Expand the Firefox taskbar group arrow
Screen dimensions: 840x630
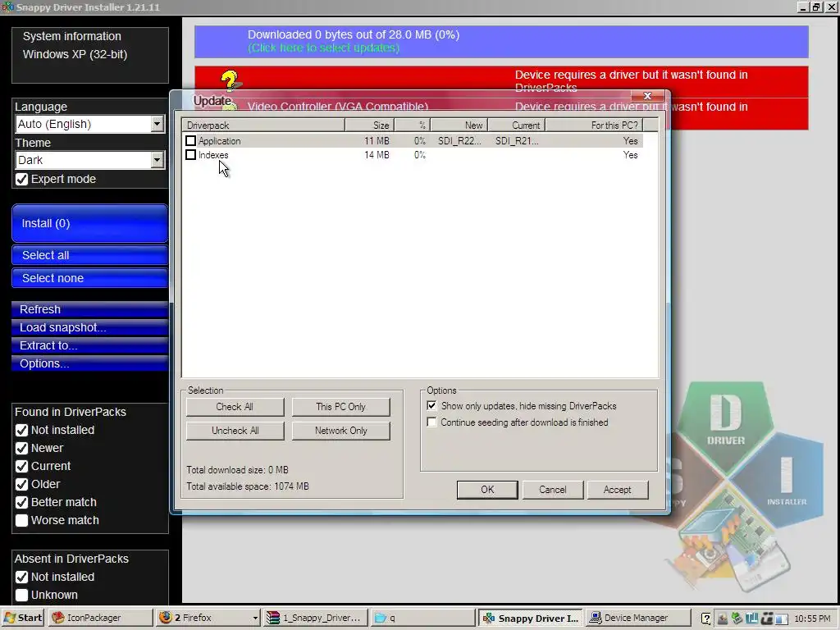click(x=256, y=619)
